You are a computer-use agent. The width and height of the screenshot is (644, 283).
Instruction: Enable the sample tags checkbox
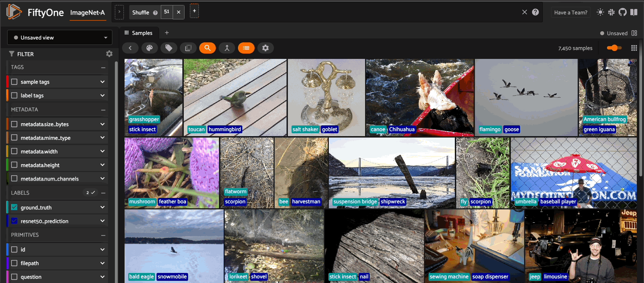[14, 82]
